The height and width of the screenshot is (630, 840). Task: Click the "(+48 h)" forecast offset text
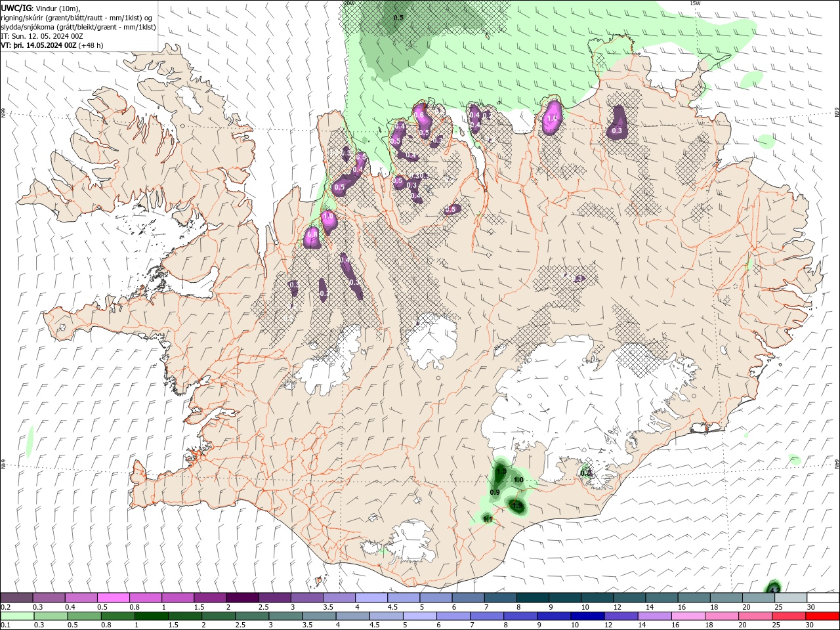tap(91, 46)
